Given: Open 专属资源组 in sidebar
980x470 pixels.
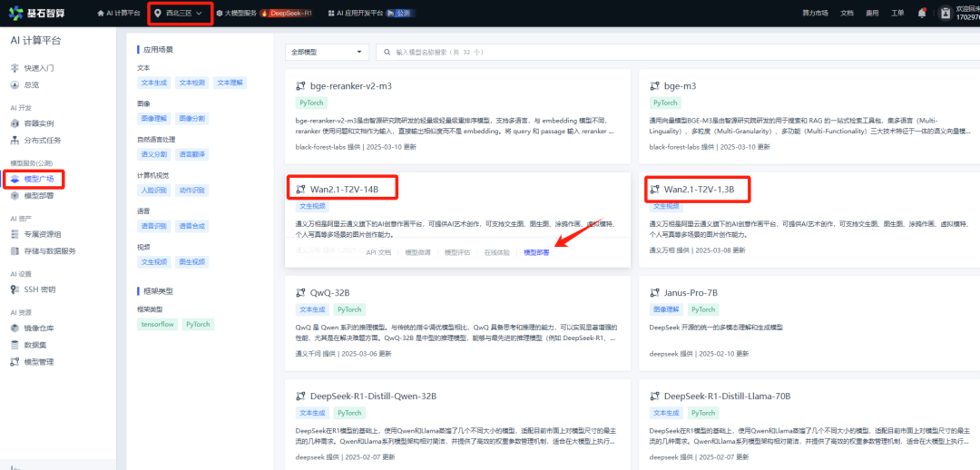Looking at the screenshot, I should [x=37, y=234].
